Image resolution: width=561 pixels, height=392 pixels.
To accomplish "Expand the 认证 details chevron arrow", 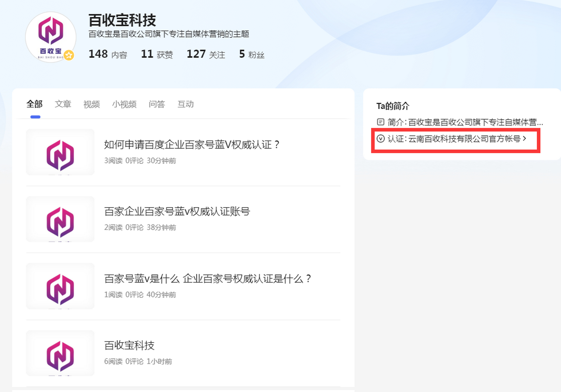I will pyautogui.click(x=525, y=138).
